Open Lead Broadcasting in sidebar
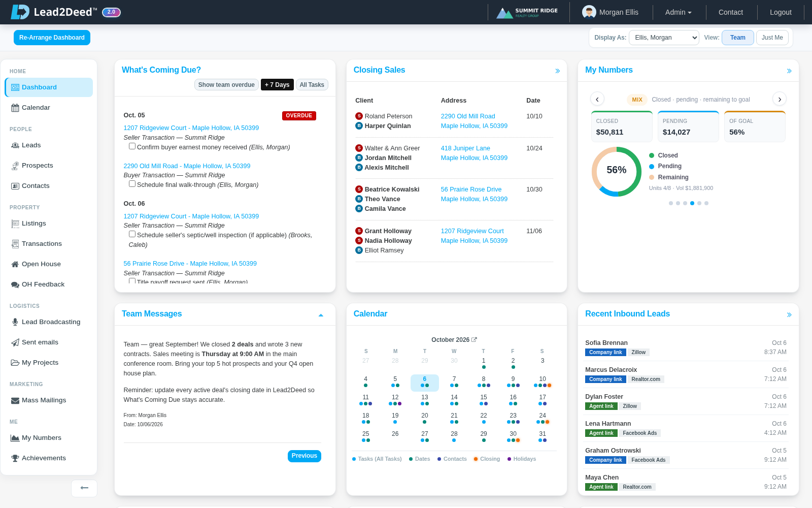812x508 pixels. click(49, 322)
